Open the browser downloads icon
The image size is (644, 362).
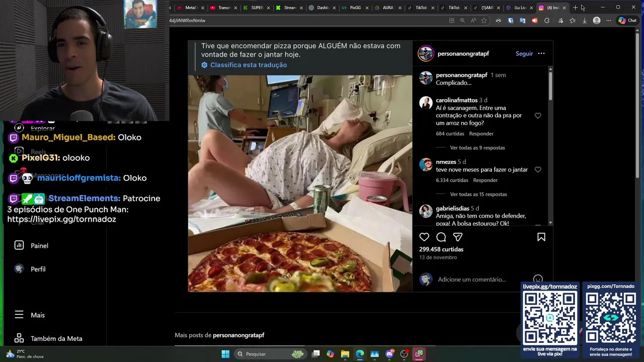(584, 21)
